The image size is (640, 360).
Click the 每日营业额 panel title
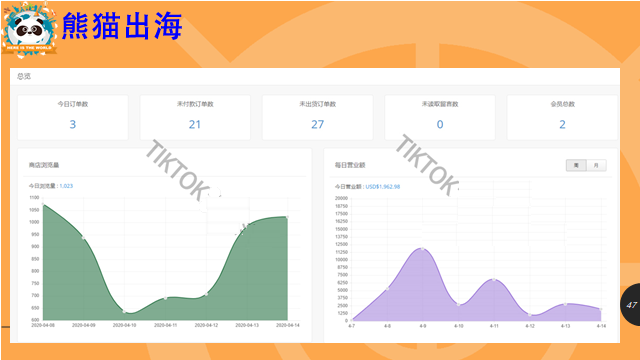point(350,165)
